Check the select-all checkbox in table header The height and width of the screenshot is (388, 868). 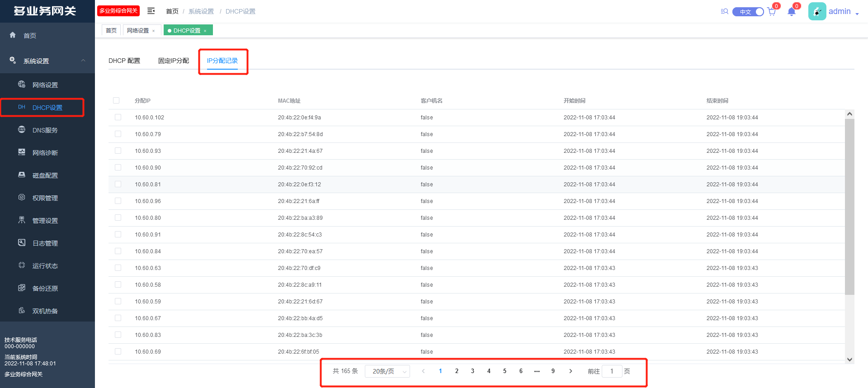116,100
